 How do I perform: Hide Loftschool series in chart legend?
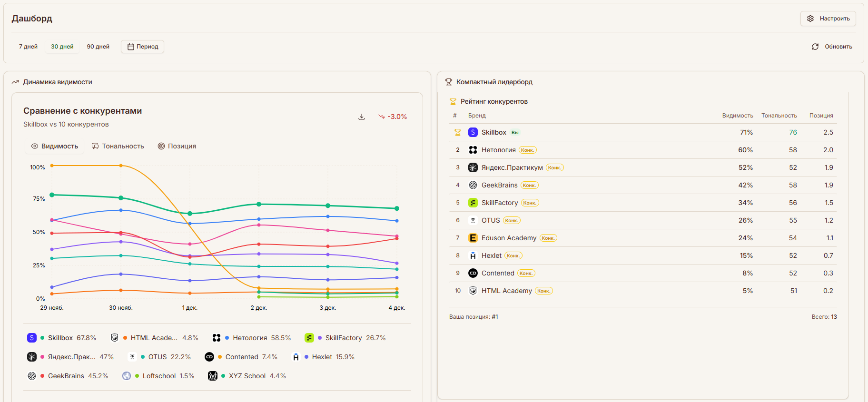[159, 376]
